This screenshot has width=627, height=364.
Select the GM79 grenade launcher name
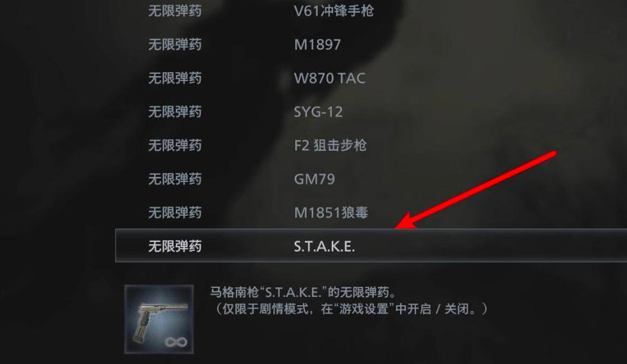[314, 179]
